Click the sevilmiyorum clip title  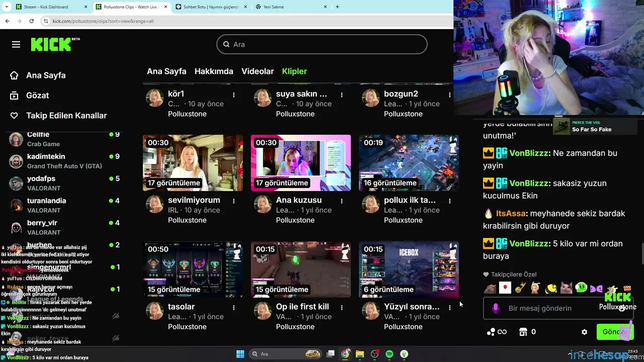(194, 200)
